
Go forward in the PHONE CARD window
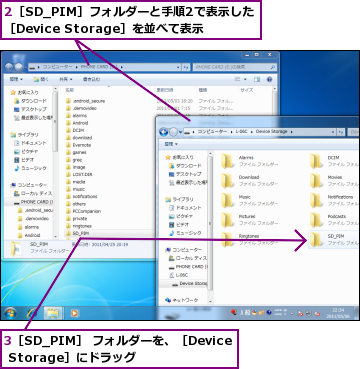click(19, 67)
